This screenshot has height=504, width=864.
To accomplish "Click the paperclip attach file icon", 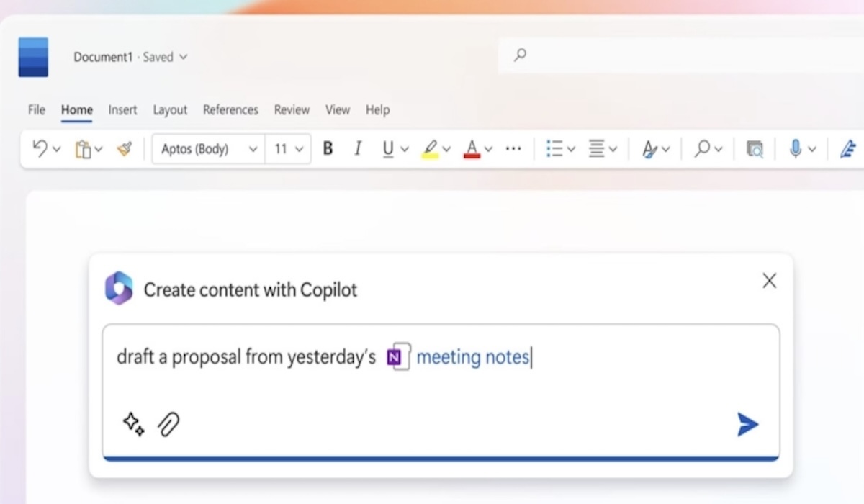I will 168,424.
